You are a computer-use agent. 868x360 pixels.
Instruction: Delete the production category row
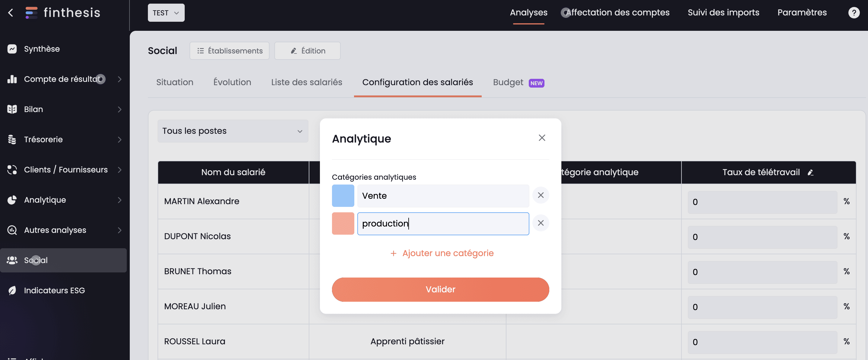[541, 223]
